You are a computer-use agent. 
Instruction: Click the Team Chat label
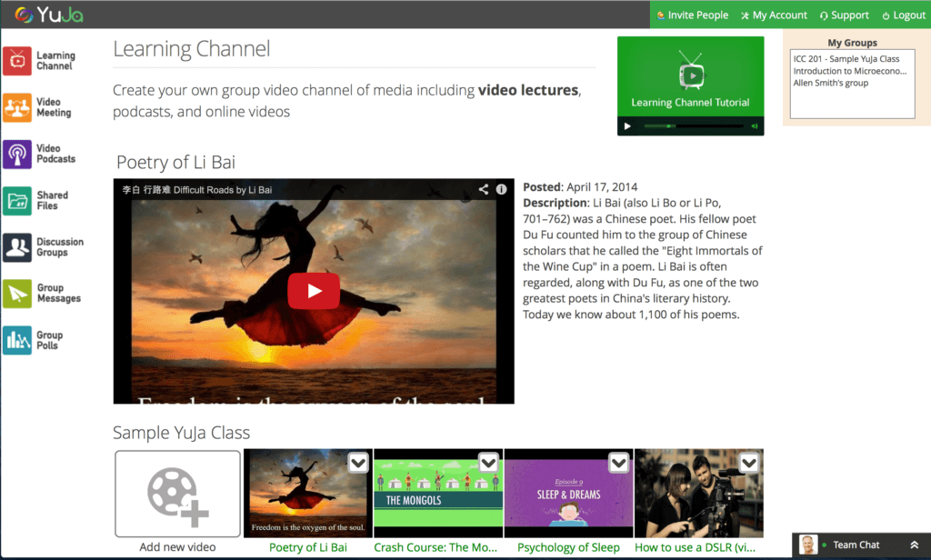click(x=856, y=545)
